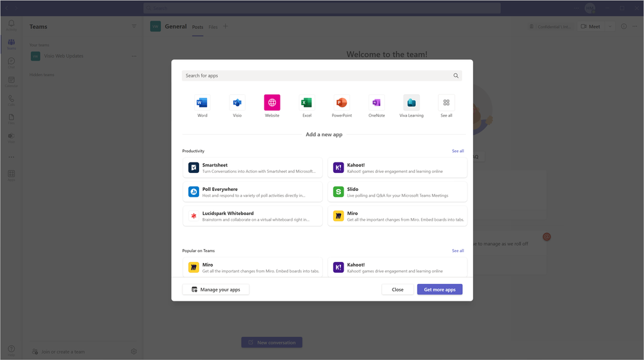This screenshot has height=360, width=644.
Task: Open Activity in the Teams sidebar
Action: tap(11, 25)
